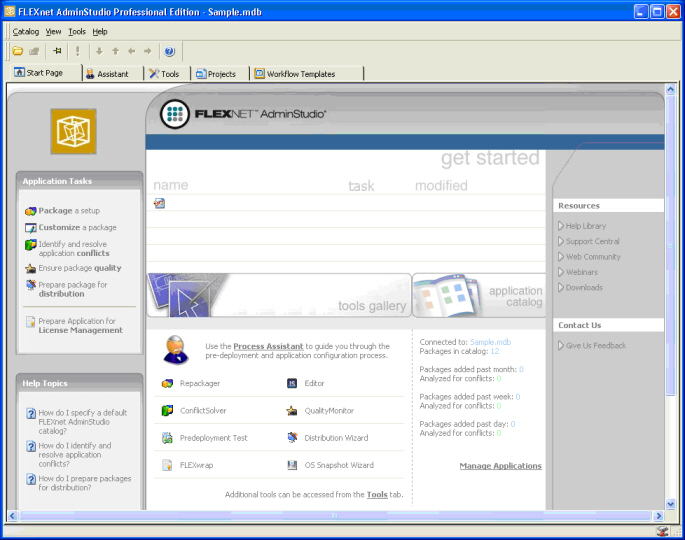Open the Editor tool icon

pyautogui.click(x=292, y=384)
